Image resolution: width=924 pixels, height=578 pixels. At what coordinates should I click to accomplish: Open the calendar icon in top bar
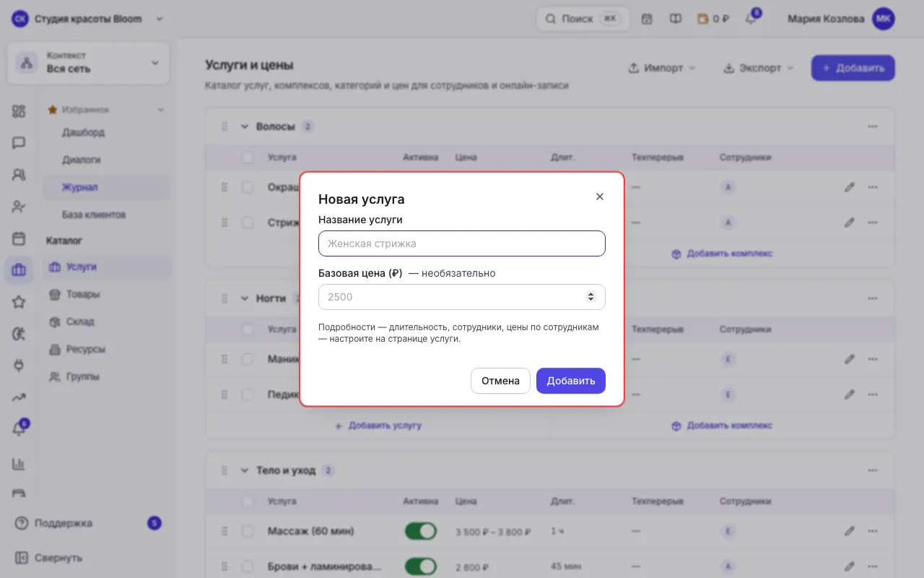point(647,19)
